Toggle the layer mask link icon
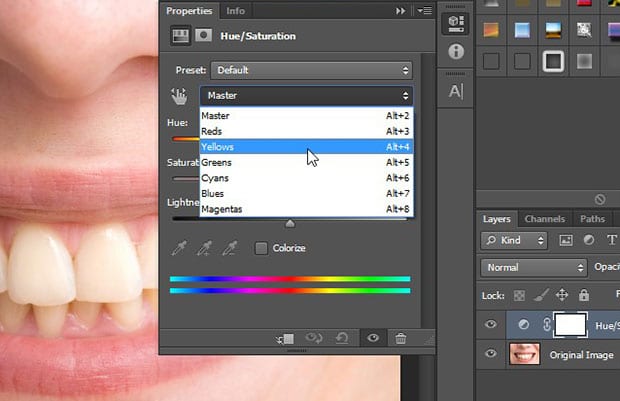This screenshot has width=620, height=401. click(546, 325)
